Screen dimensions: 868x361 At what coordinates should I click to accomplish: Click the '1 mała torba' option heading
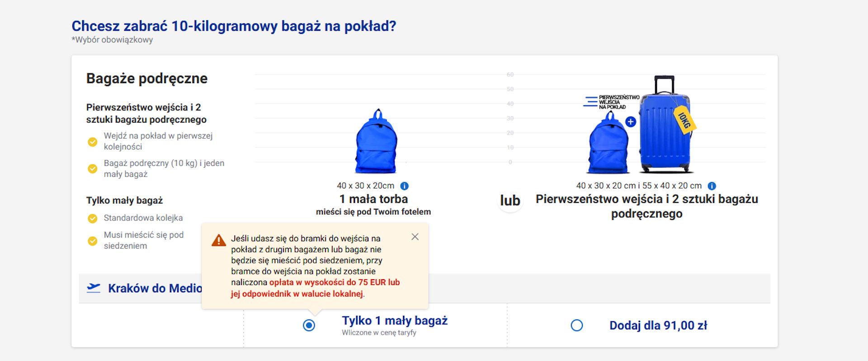pos(373,199)
